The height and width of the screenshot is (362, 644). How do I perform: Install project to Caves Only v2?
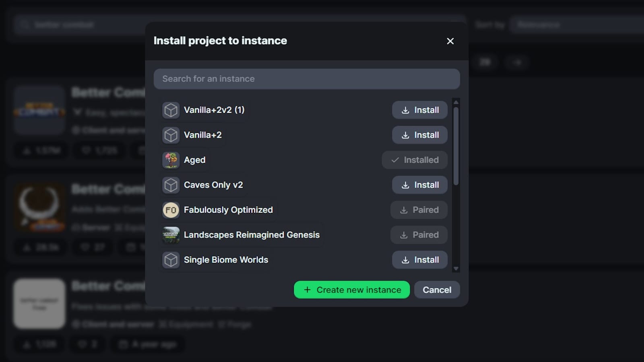pos(419,185)
